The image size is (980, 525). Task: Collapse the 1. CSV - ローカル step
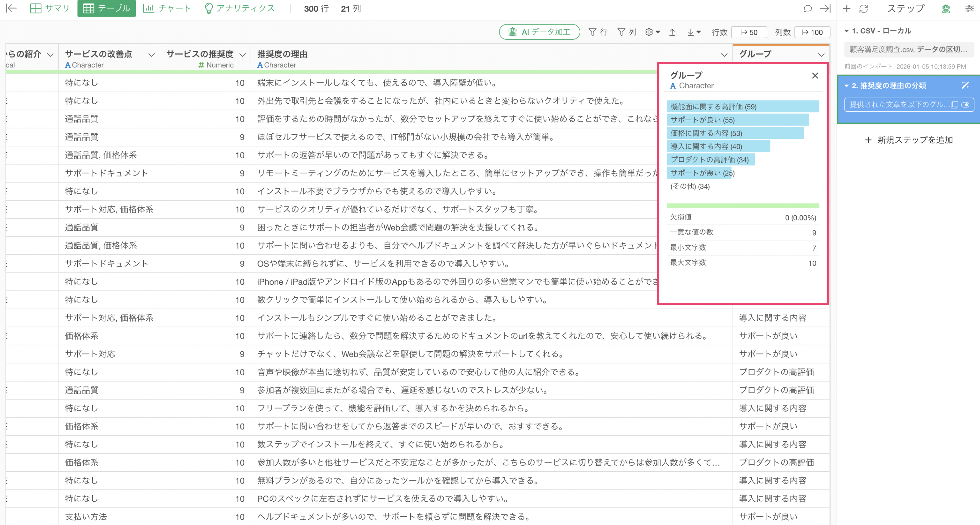tap(846, 31)
